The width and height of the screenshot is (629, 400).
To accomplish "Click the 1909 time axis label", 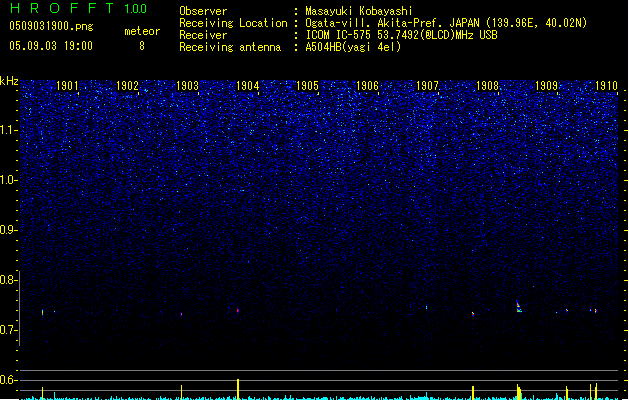I will (546, 86).
